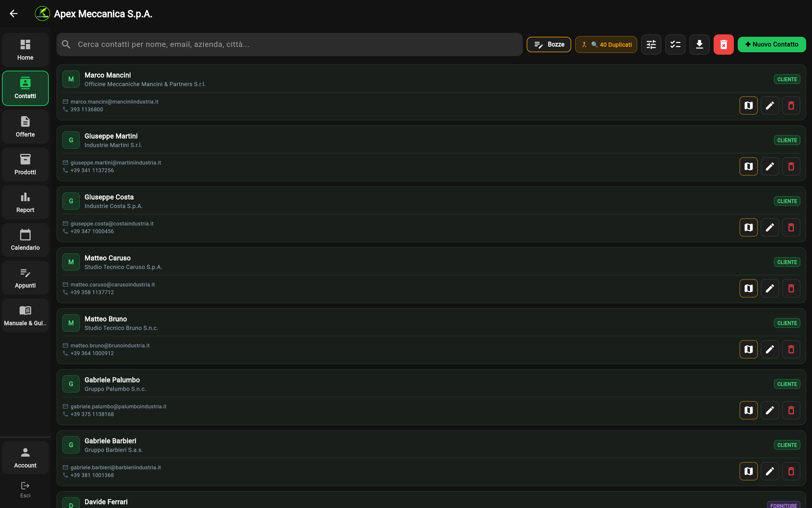Delete the Gabriele Palumbo contact
812x508 pixels.
(791, 410)
